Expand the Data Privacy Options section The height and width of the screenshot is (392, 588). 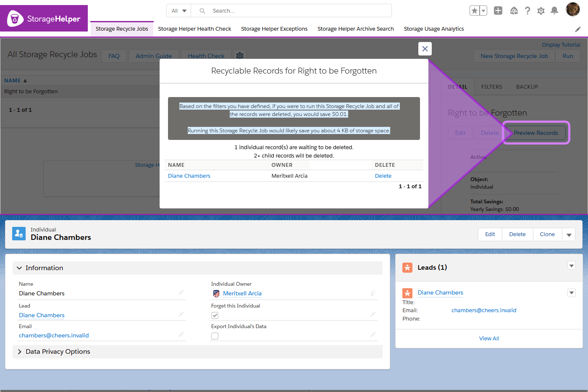point(197,352)
